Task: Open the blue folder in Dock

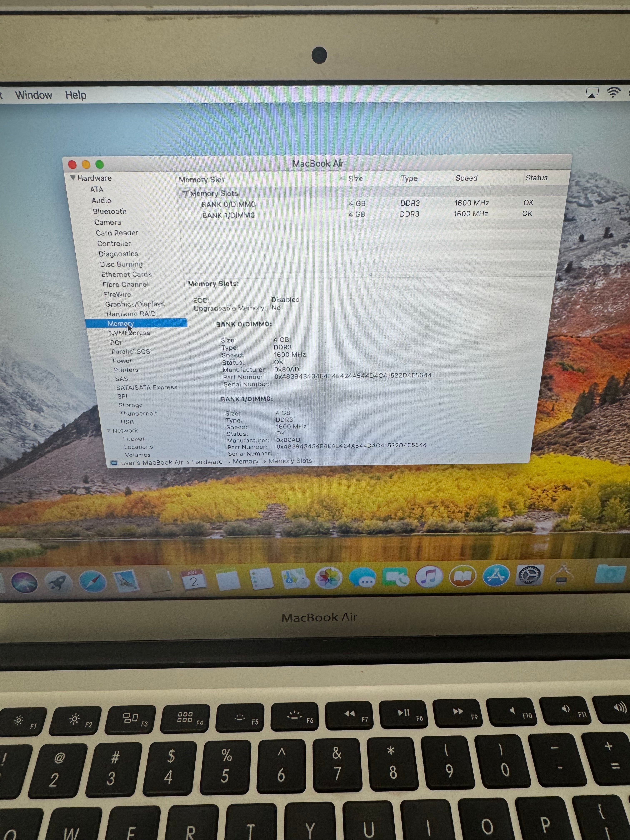Action: (610, 573)
